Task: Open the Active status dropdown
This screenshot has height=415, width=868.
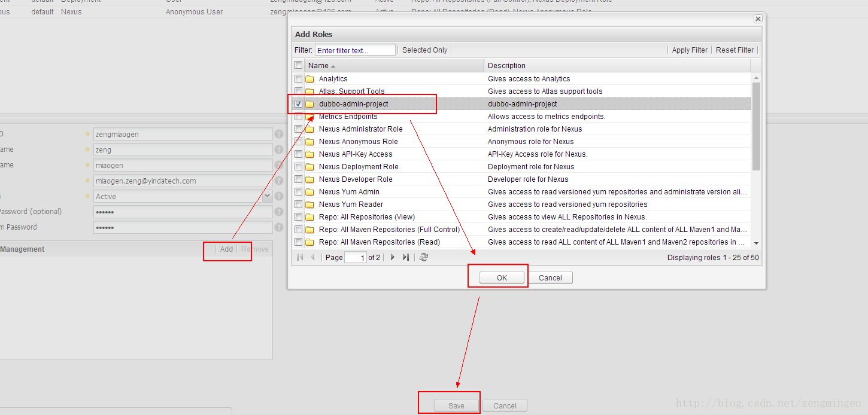Action: pos(267,196)
